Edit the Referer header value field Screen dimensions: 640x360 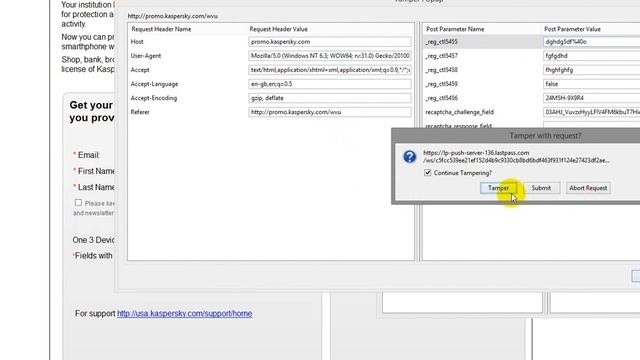(330, 112)
